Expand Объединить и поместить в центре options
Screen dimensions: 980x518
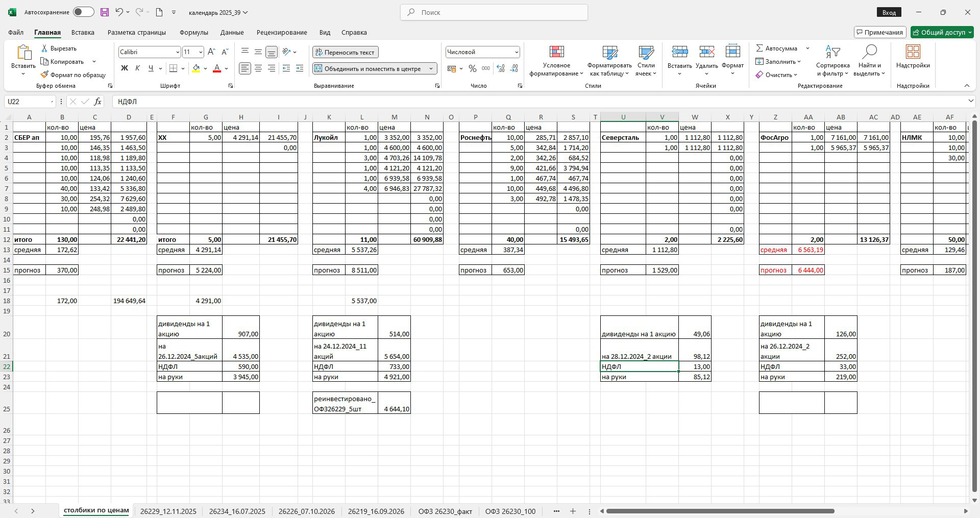(x=431, y=68)
